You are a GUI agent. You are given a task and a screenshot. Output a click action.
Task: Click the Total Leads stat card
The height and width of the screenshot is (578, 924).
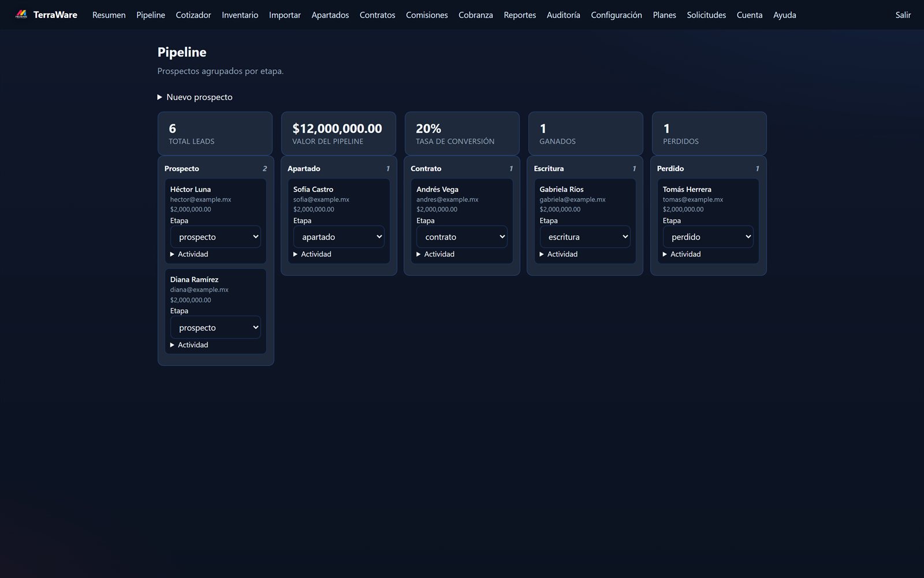pos(215,134)
